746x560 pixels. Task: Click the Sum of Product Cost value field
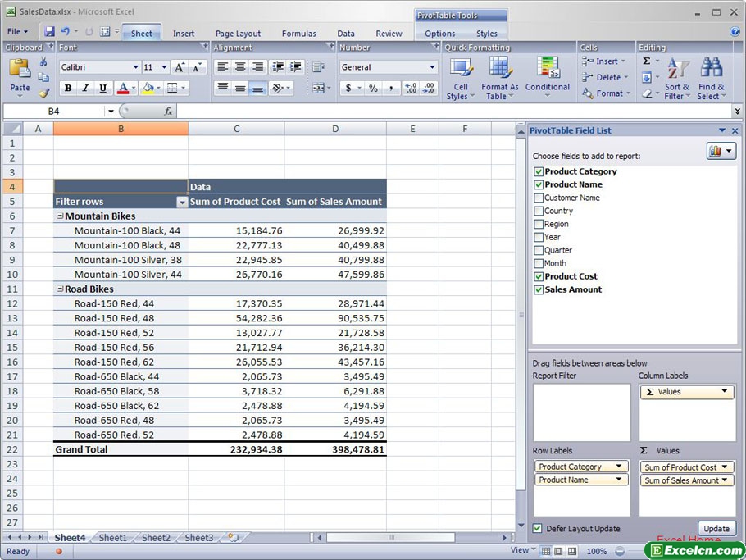tap(686, 467)
